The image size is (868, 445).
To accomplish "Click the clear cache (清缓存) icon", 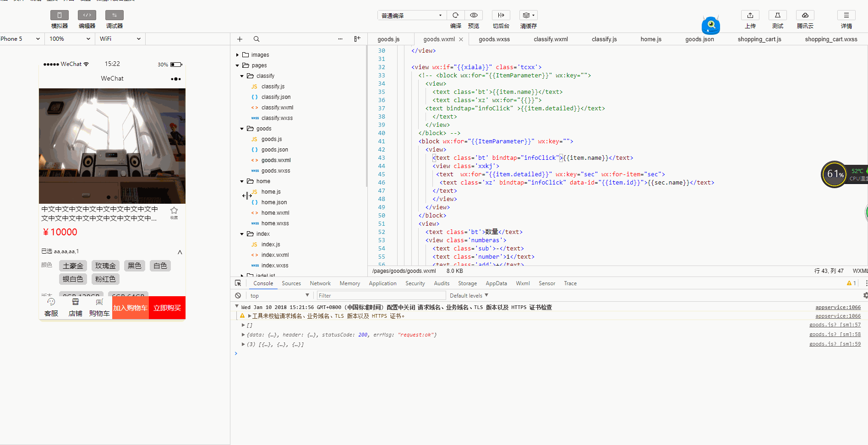I will pyautogui.click(x=529, y=15).
